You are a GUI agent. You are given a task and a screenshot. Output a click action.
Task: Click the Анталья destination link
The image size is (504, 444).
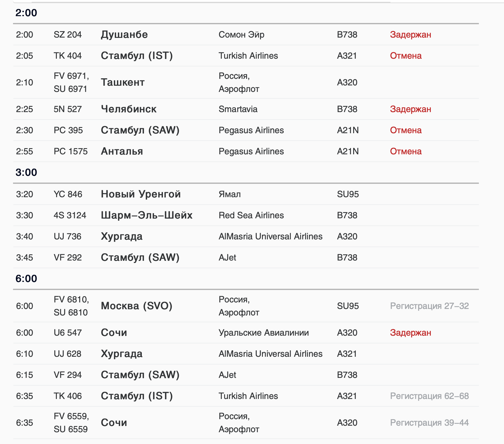[122, 151]
